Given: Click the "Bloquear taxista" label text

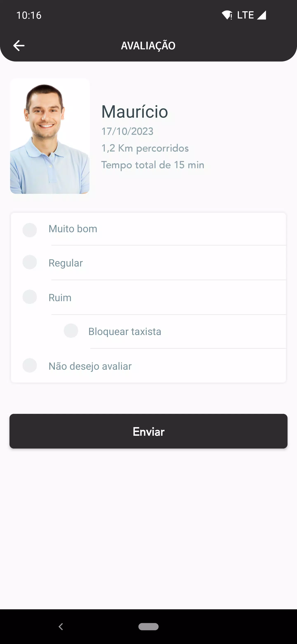Looking at the screenshot, I should (125, 331).
